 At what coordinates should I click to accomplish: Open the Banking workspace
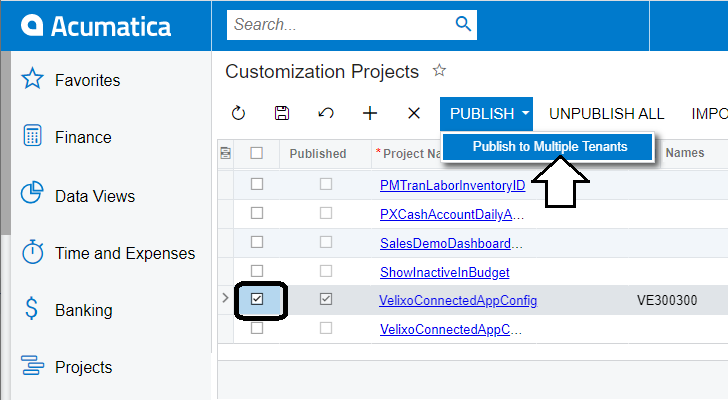pyautogui.click(x=67, y=310)
